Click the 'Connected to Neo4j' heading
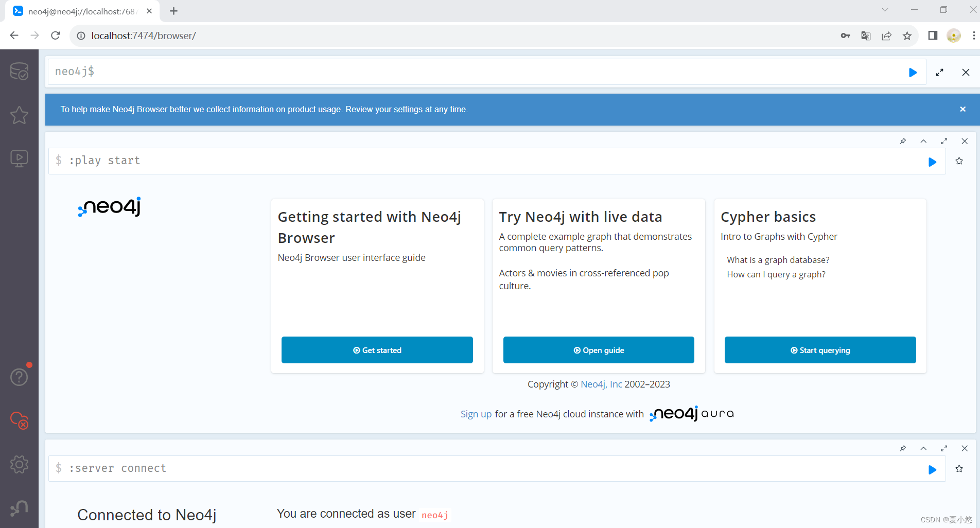Screen dimensions: 980x528 tap(147, 515)
